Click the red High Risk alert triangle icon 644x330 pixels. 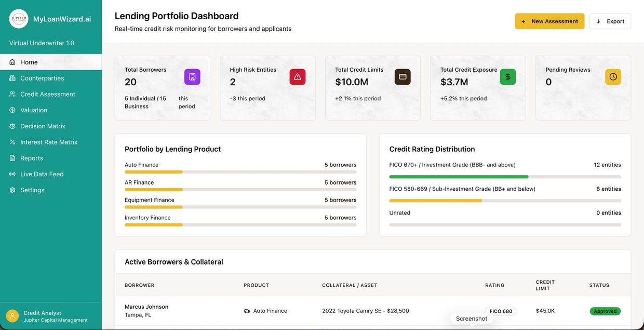point(297,76)
